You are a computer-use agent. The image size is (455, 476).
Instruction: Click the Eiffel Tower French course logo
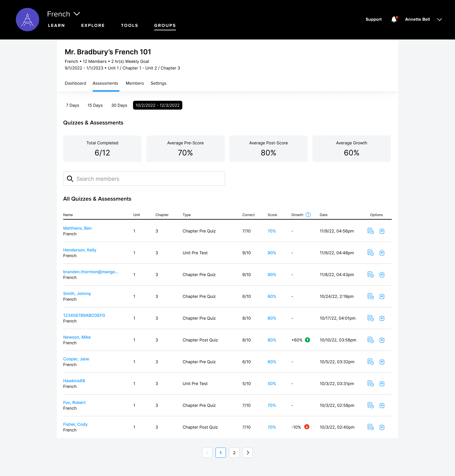click(27, 19)
